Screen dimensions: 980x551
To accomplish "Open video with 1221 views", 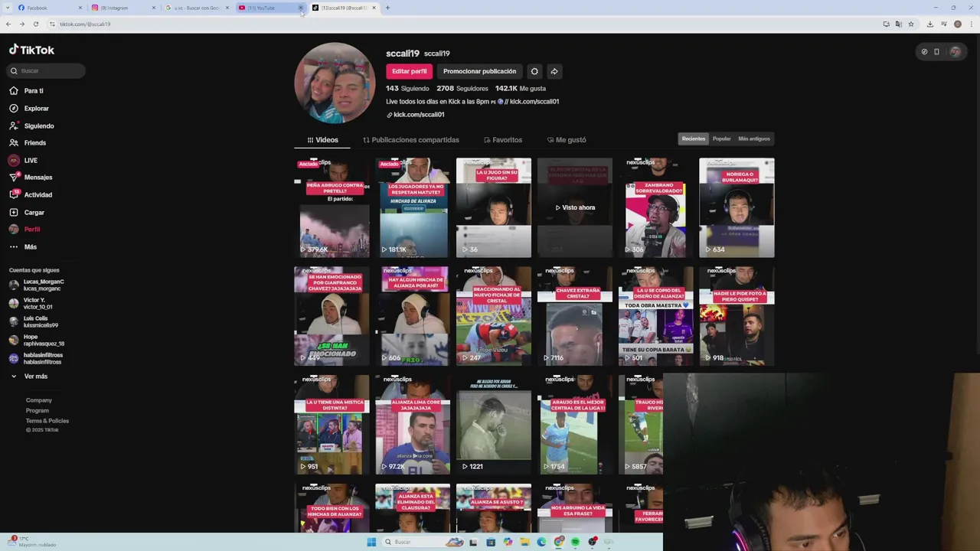I will click(x=494, y=425).
